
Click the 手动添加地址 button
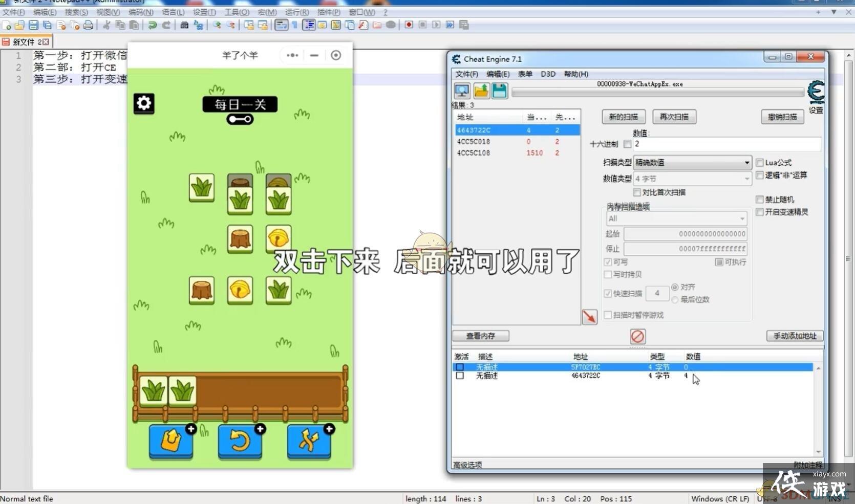795,336
